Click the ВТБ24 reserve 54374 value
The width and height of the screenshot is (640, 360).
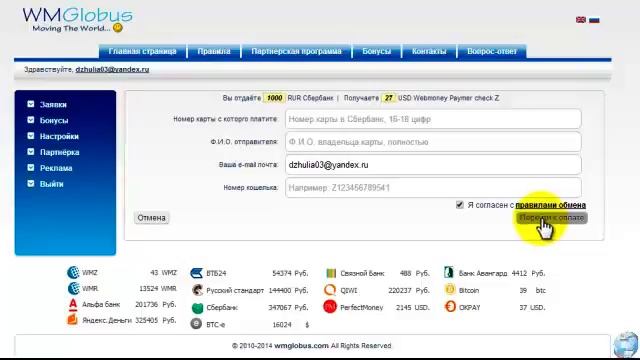[282, 273]
